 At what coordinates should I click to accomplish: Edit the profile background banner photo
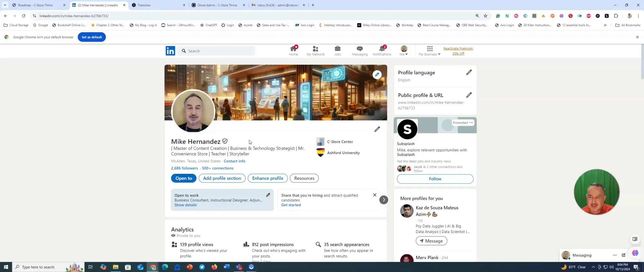[x=377, y=74]
